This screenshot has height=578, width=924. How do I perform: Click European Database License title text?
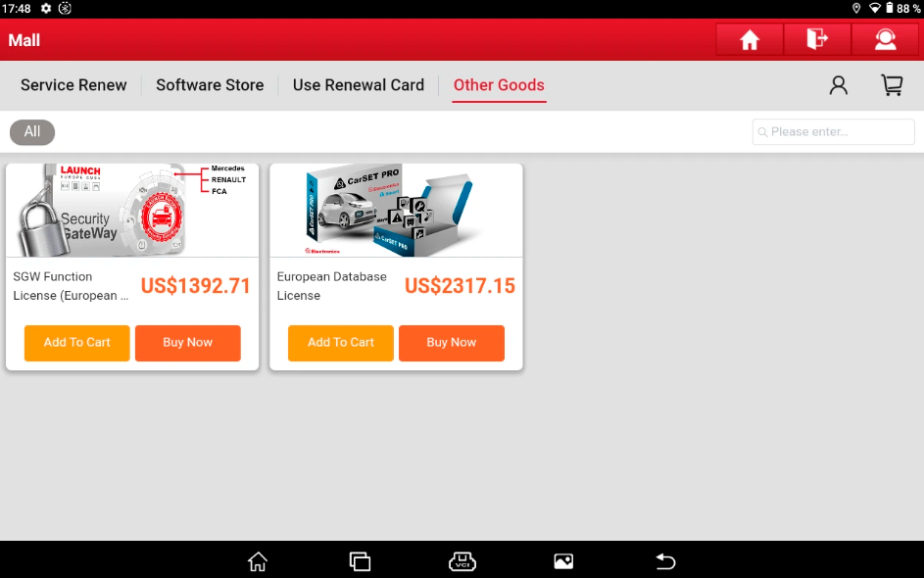click(x=332, y=286)
